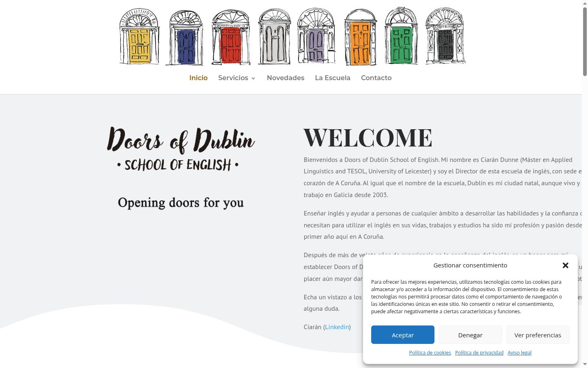
Task: Expand the Servicios submenu chevron
Action: coord(253,78)
